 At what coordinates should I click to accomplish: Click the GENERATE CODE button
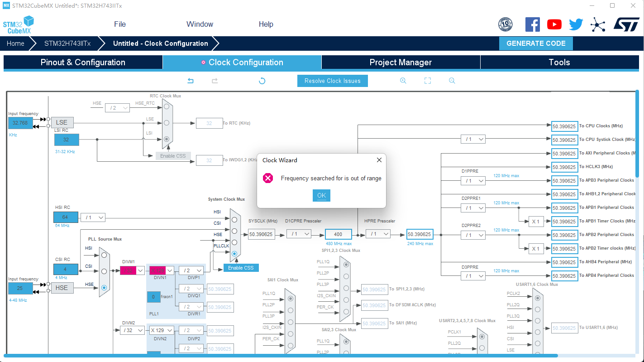[x=536, y=43]
